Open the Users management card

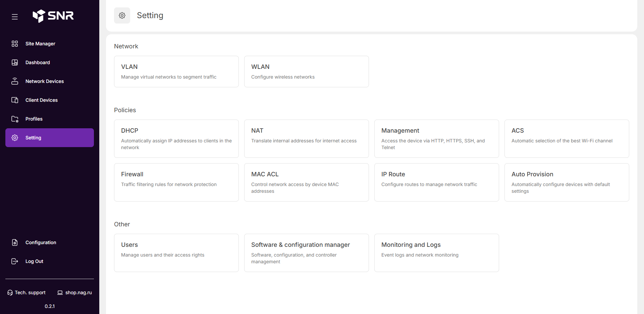coord(176,253)
